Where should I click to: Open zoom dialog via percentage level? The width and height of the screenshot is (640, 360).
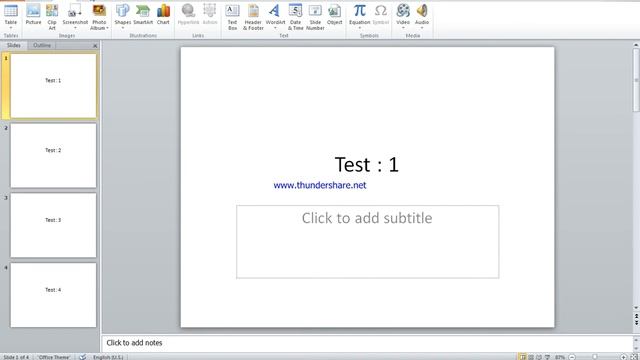[560, 357]
